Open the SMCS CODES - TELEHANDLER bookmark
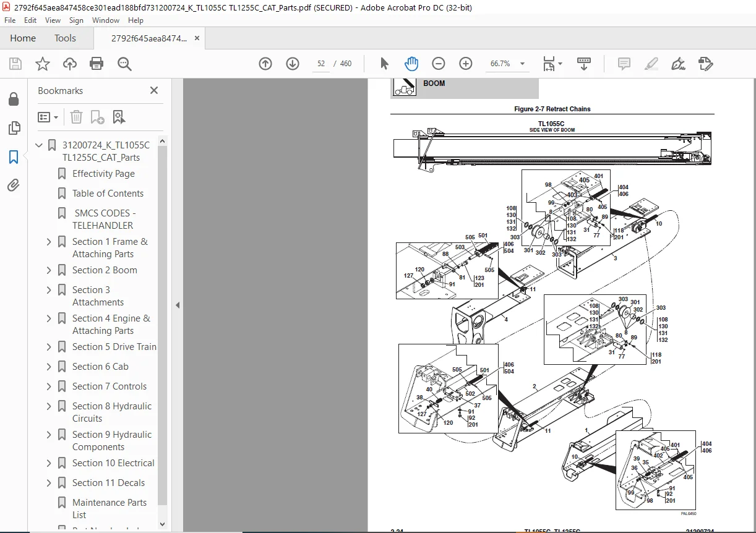756x533 pixels. [x=104, y=220]
